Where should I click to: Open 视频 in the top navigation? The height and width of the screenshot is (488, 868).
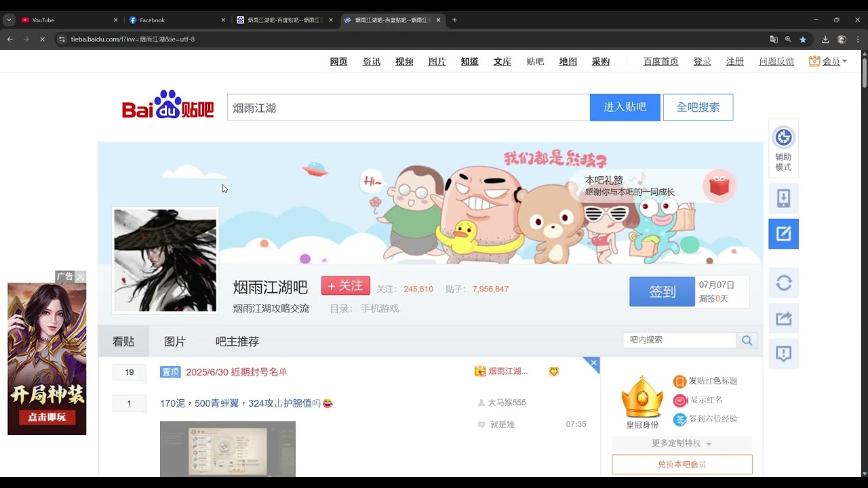point(404,62)
